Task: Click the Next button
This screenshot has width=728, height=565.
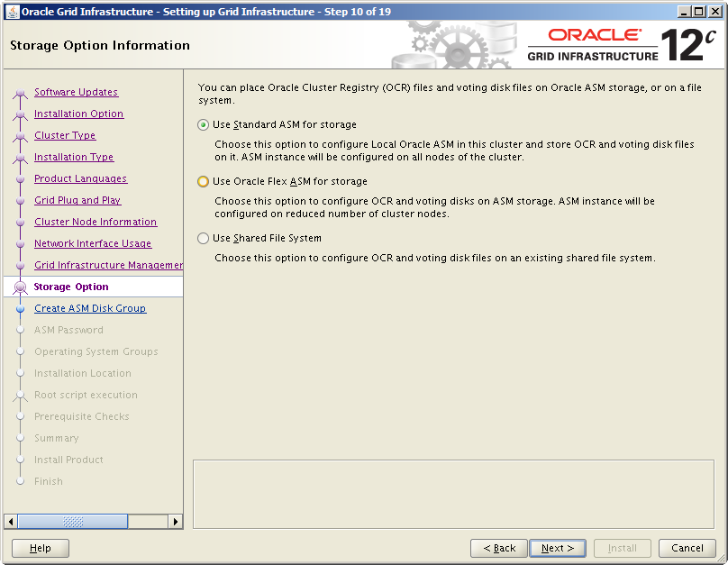Action: pos(558,548)
